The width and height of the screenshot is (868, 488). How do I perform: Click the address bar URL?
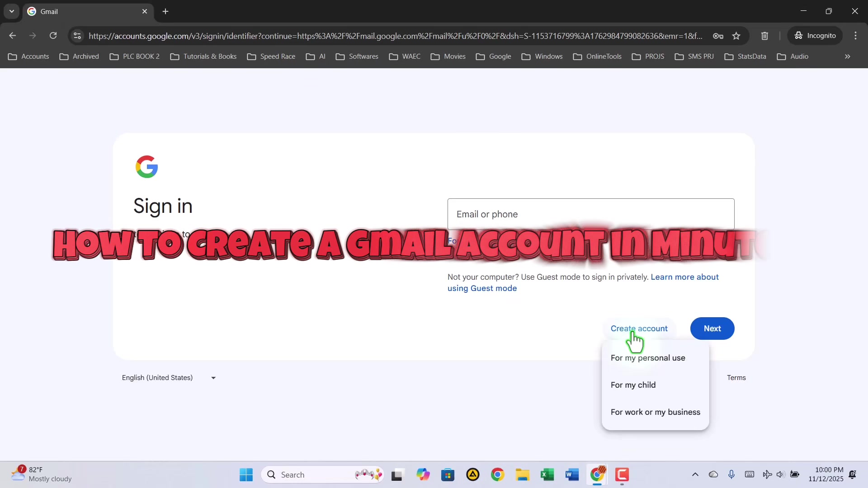[396, 36]
